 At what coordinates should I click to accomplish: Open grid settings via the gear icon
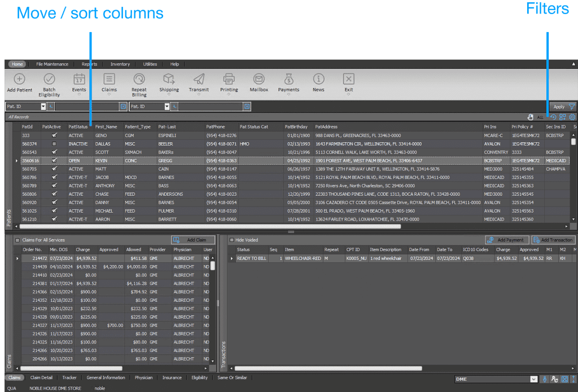(572, 117)
